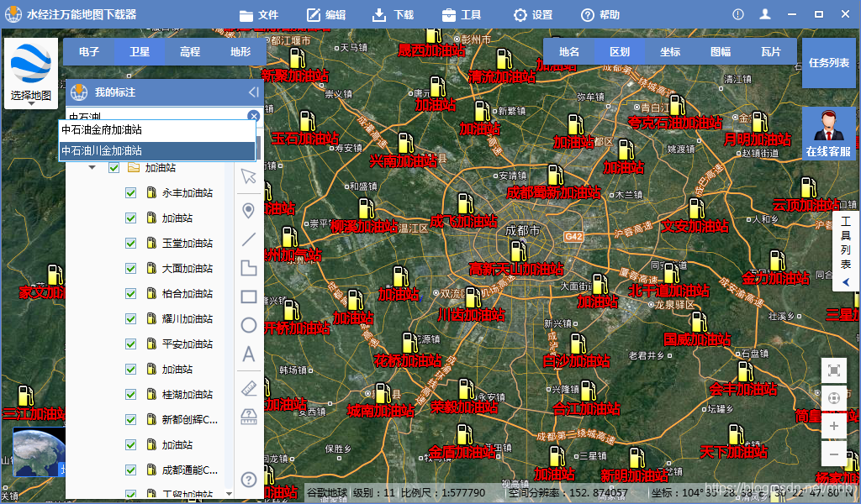The width and height of the screenshot is (861, 504).
Task: Open the 任务列表 task list
Action: [828, 62]
